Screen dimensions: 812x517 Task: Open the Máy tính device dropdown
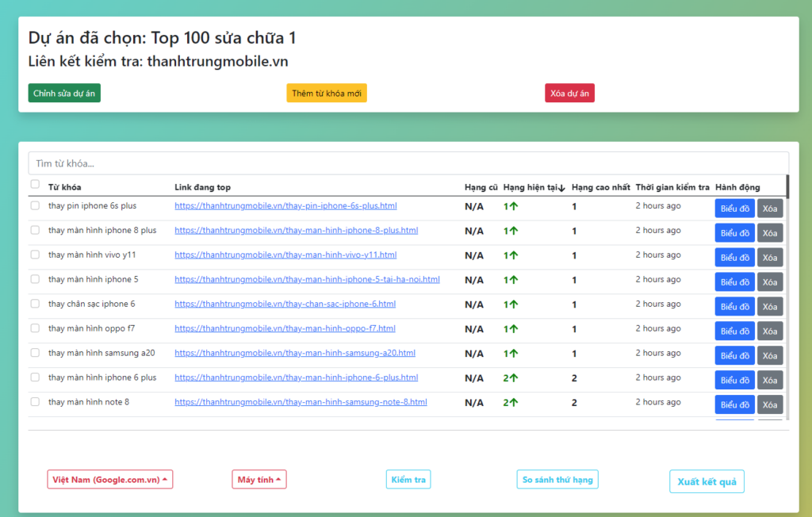[x=259, y=480]
